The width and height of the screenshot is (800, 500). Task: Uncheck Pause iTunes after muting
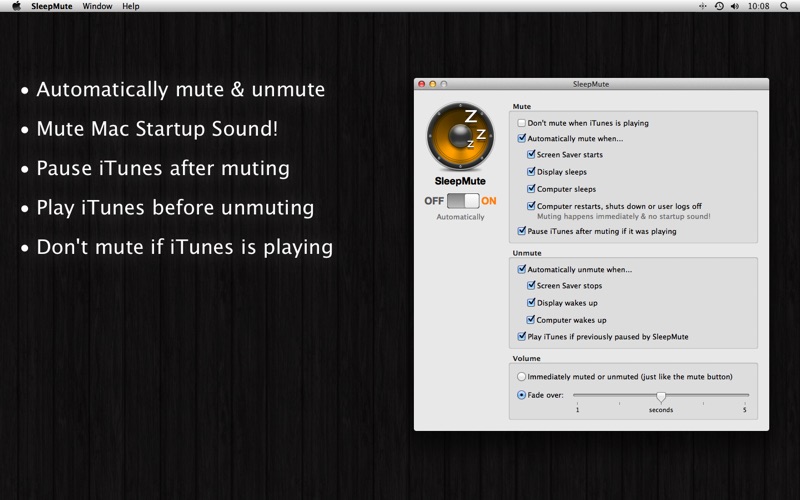pos(521,231)
